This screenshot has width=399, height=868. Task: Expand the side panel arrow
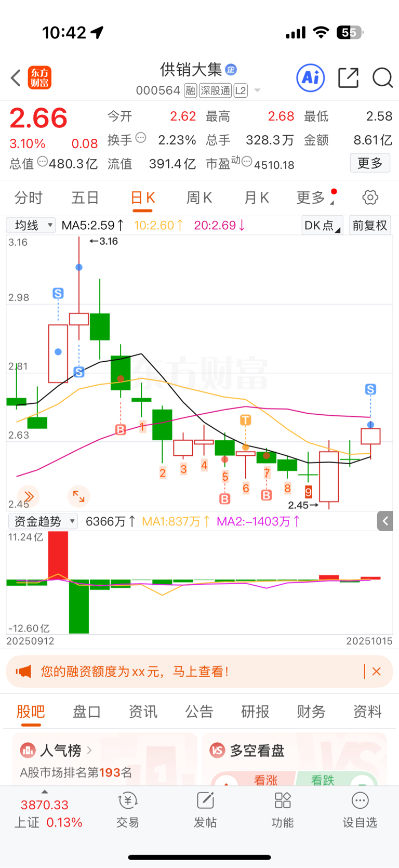385,521
